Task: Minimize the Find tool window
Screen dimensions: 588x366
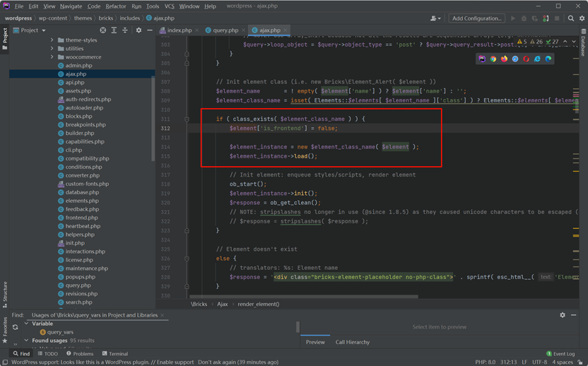Action: click(573, 315)
